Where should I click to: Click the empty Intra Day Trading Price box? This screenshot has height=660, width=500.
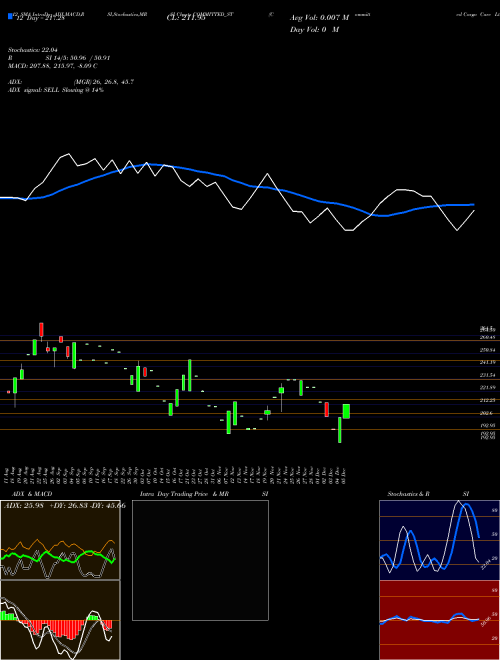coord(200,560)
